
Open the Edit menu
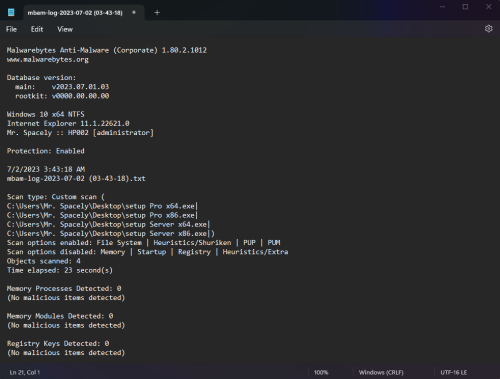pos(37,29)
